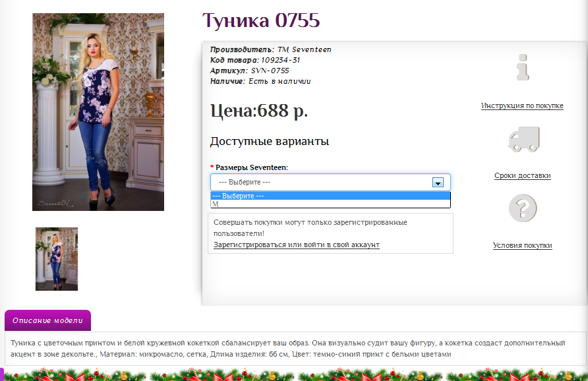Image resolution: width=588 pixels, height=381 pixels.
Task: Click the Артикул: SVN-0755 line
Action: [x=249, y=71]
